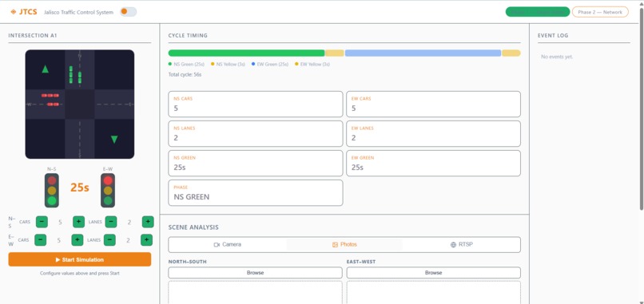Click the camera icon on Camera tab
Viewport: 644px width, 304px height.
(x=217, y=244)
